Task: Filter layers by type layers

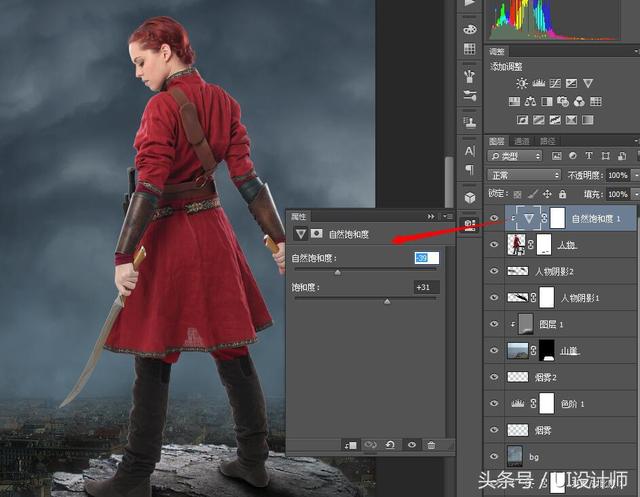Action: pos(589,155)
